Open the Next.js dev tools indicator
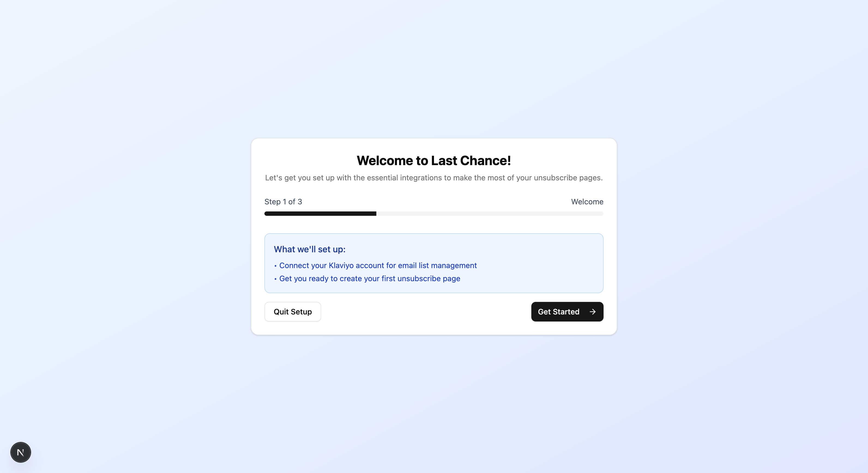The image size is (868, 473). [x=20, y=452]
